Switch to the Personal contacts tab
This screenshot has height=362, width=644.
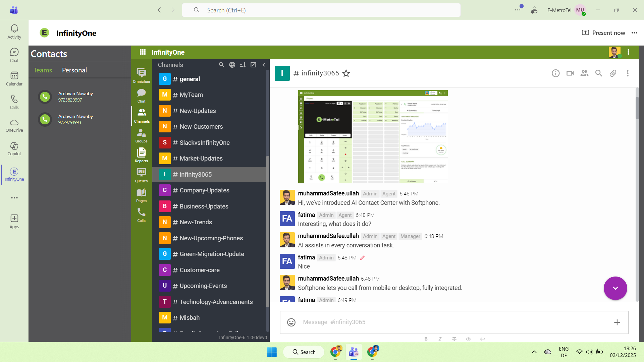click(74, 70)
